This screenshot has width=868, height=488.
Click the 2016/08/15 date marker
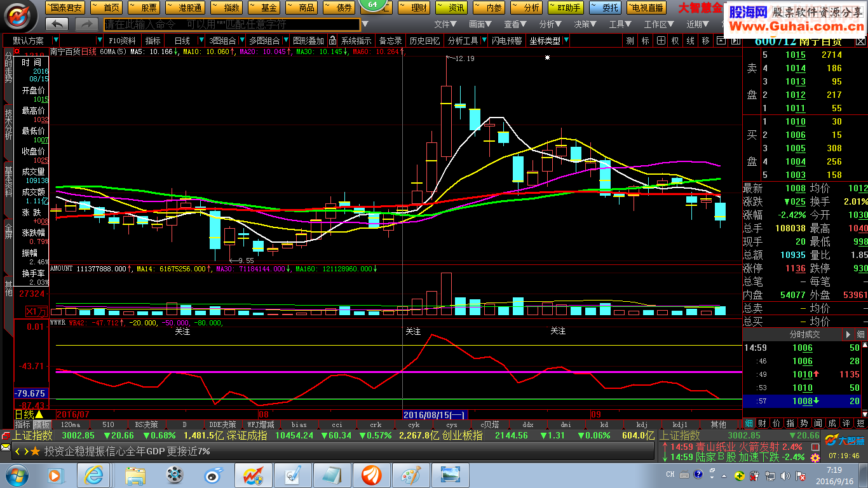(x=435, y=414)
